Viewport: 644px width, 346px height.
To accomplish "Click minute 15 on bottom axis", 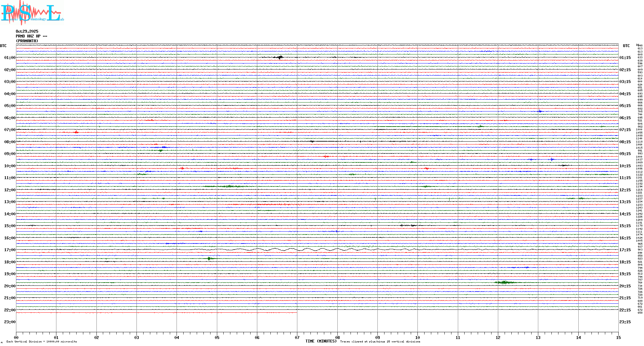I will tap(618, 337).
